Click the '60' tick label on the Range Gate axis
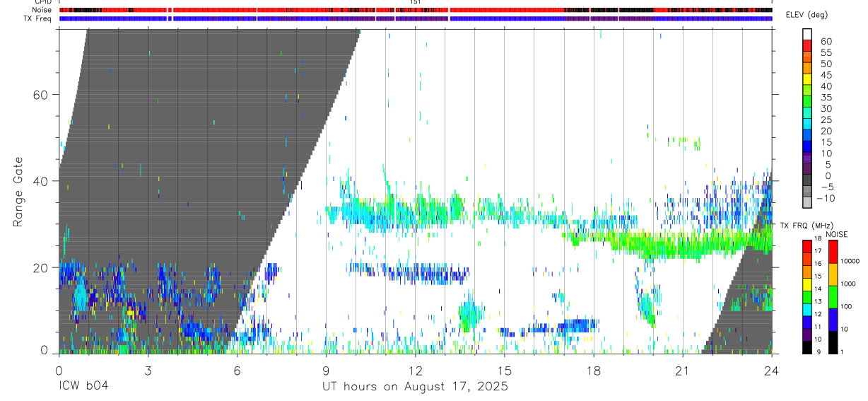This screenshot has height=401, width=868. [39, 95]
